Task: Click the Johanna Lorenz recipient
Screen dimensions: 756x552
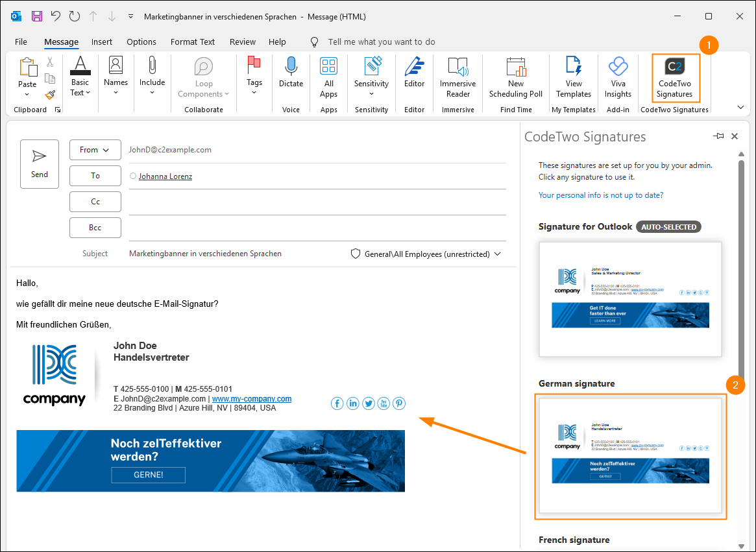Action: (165, 176)
